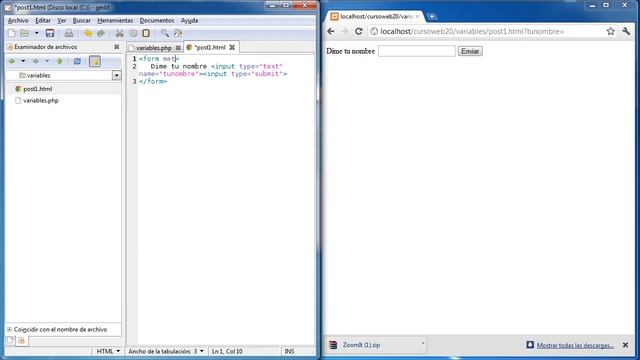Open the Buscar menu

coord(82,20)
